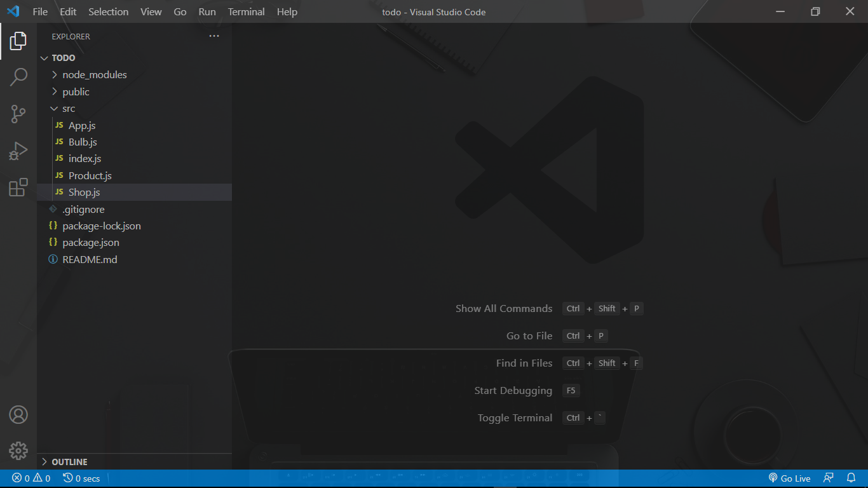This screenshot has height=488, width=868.
Task: Open the Terminal menu
Action: (247, 11)
